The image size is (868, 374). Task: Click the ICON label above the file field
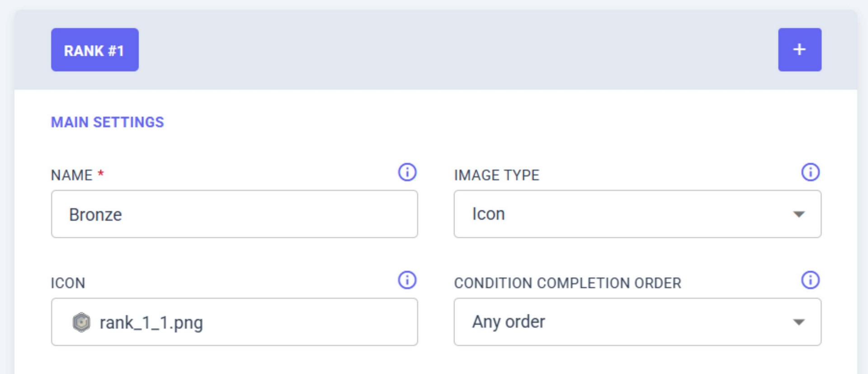point(68,283)
